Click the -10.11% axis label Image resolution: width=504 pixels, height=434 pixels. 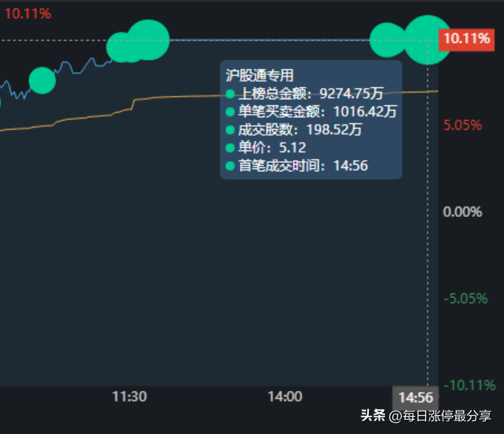pos(469,385)
